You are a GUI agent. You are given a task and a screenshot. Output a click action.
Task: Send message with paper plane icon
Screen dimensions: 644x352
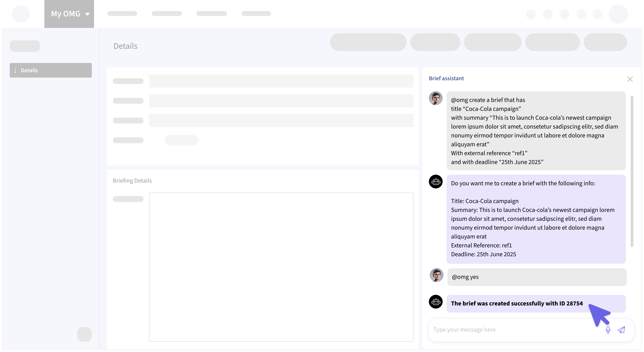click(x=621, y=330)
